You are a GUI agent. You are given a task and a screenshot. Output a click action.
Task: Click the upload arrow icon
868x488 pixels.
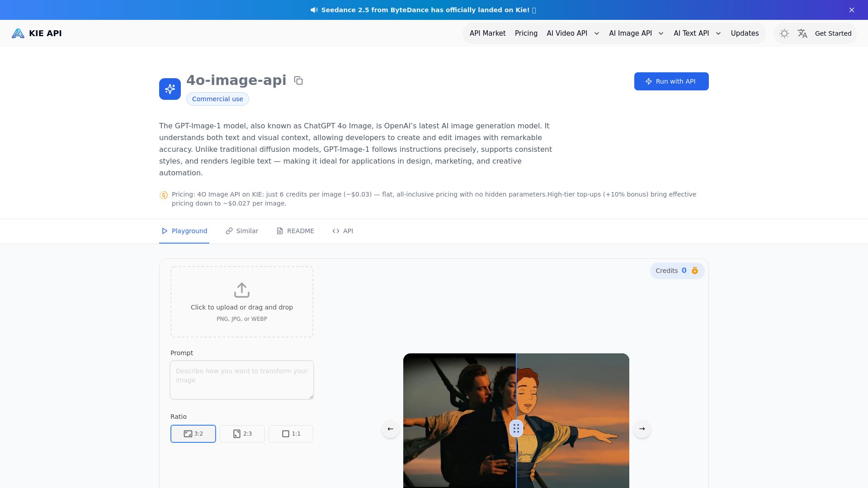[x=242, y=290]
